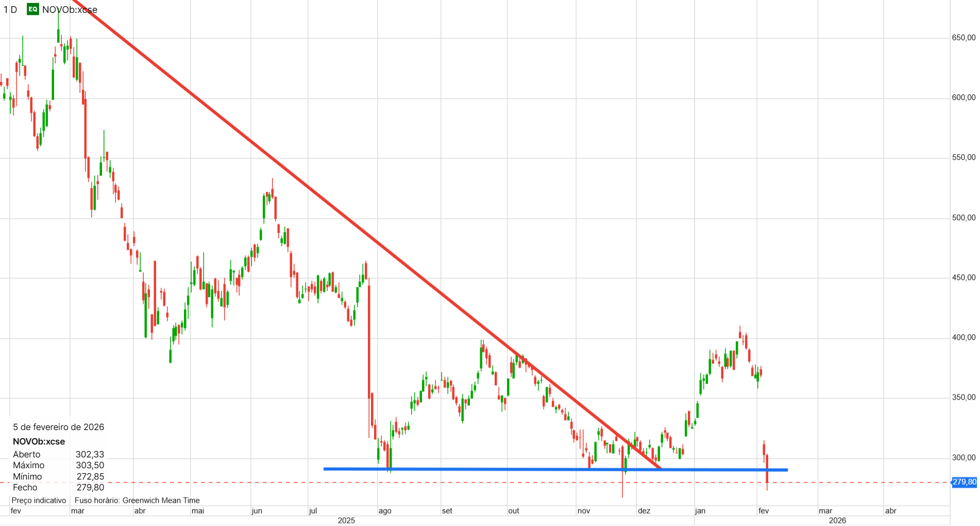This screenshot has height=526, width=980.
Task: Click the 650,00 price axis label
Action: [964, 38]
